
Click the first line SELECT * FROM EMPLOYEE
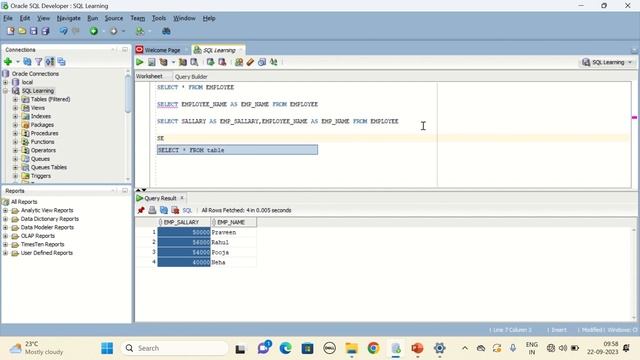coord(196,87)
